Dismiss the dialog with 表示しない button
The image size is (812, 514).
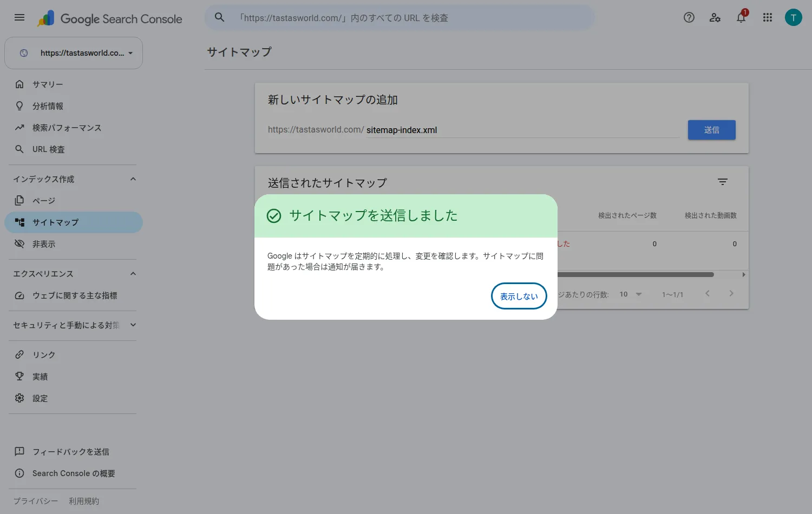(519, 296)
